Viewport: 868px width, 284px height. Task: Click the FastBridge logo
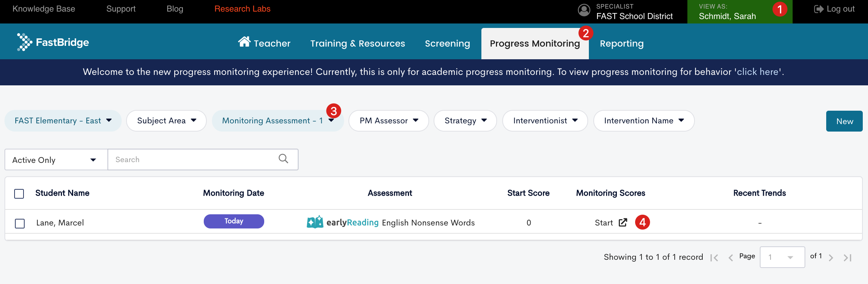(53, 42)
